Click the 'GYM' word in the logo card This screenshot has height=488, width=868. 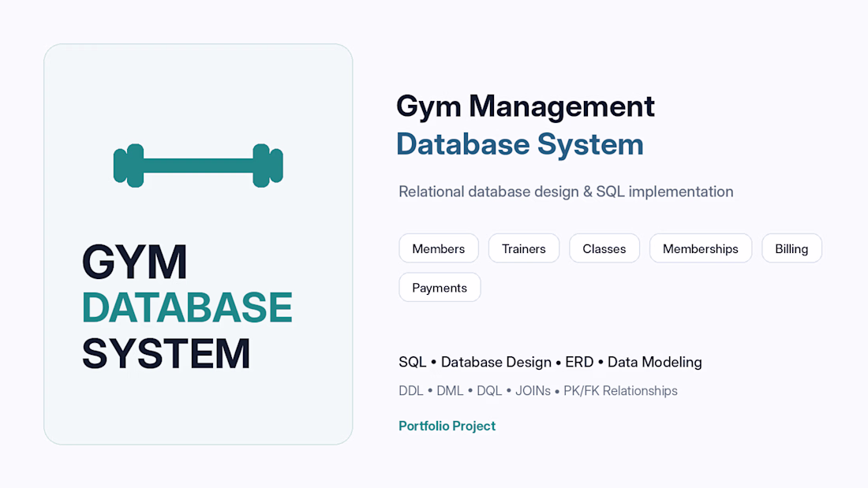[134, 262]
